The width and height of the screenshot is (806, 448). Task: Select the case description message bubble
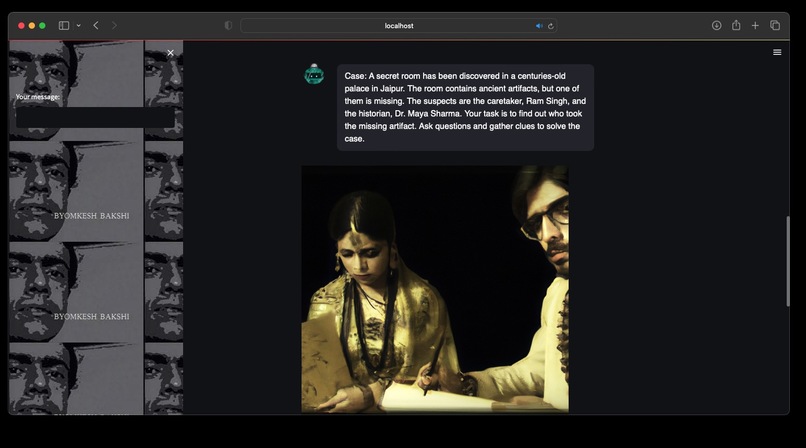tap(465, 107)
